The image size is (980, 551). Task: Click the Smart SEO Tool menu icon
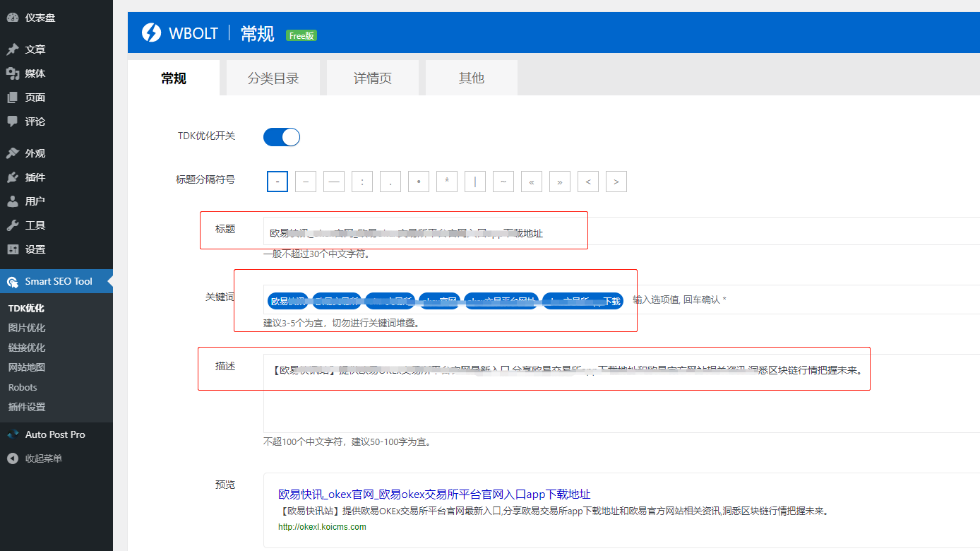coord(13,282)
